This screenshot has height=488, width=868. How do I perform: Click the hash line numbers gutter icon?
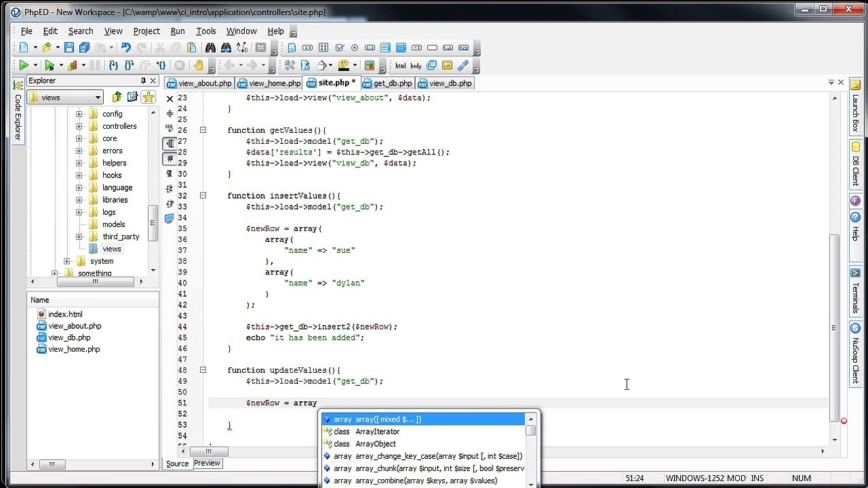coord(170,159)
